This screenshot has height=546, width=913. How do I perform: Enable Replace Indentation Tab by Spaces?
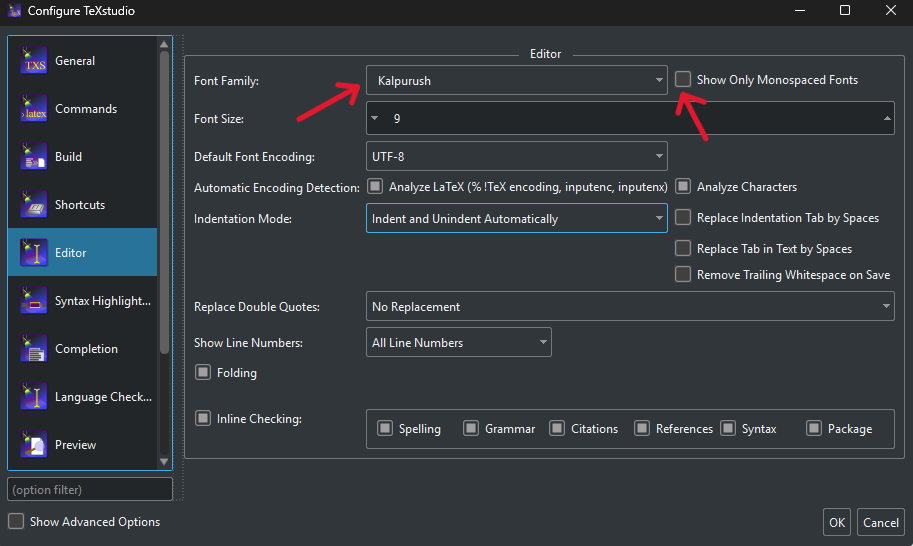(x=683, y=217)
